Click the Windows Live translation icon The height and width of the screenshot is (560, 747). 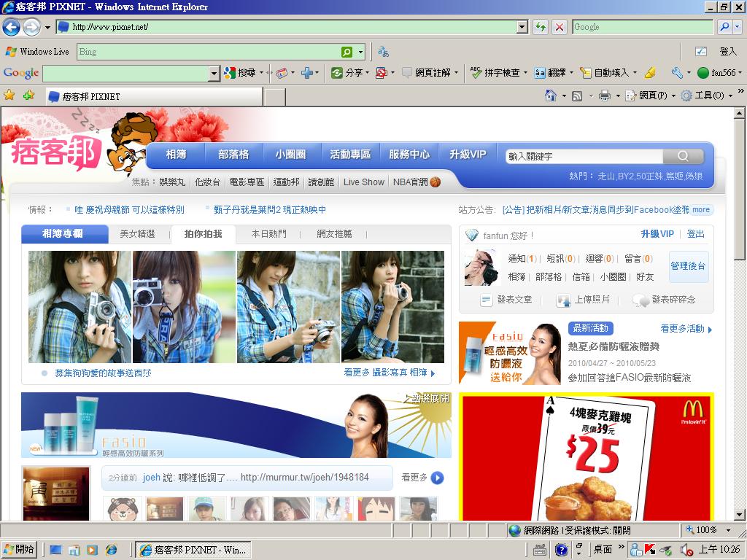point(383,52)
